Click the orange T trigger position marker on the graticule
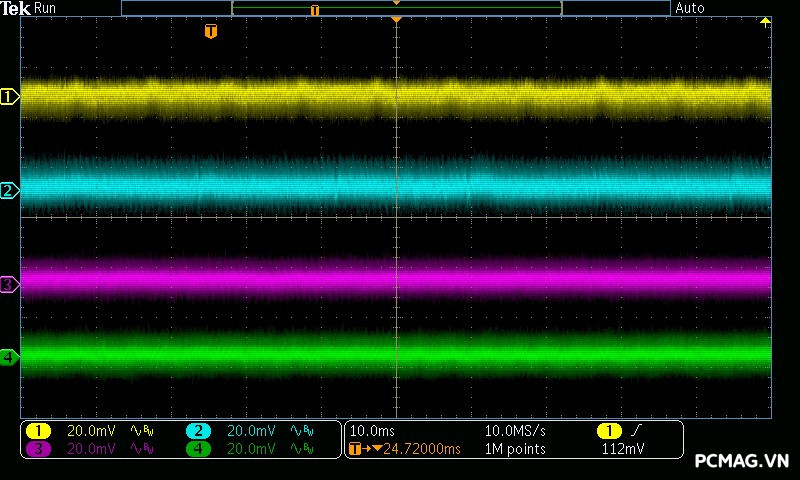The width and height of the screenshot is (800, 480). point(210,31)
